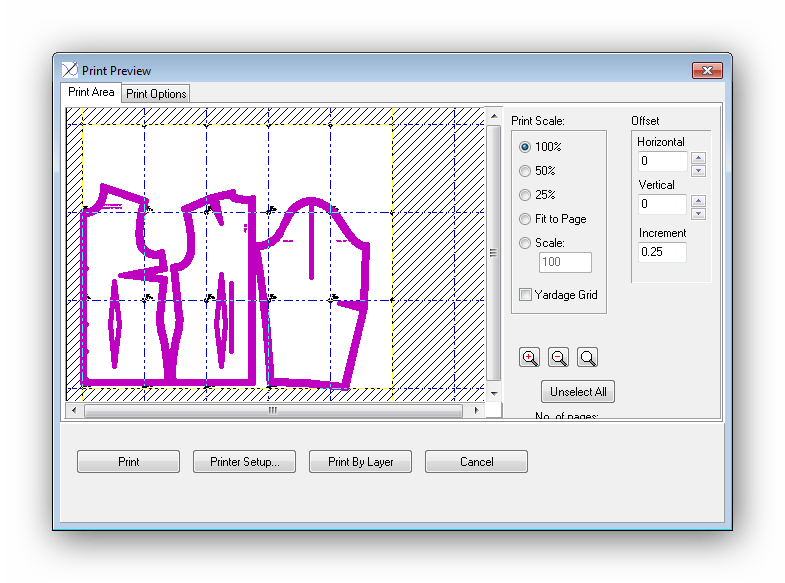Switch to the Print Area tab
785x583 pixels.
tap(91, 93)
